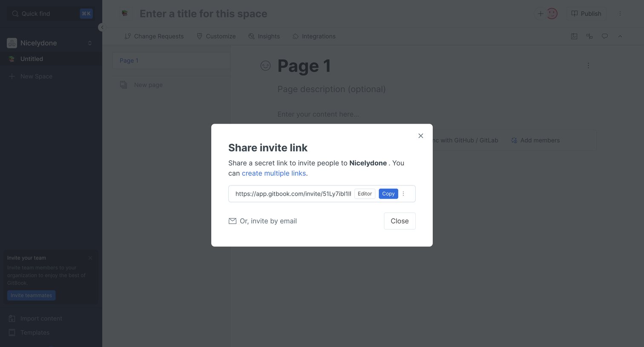The image size is (644, 347).
Task: Copy the invite link
Action: (388, 194)
